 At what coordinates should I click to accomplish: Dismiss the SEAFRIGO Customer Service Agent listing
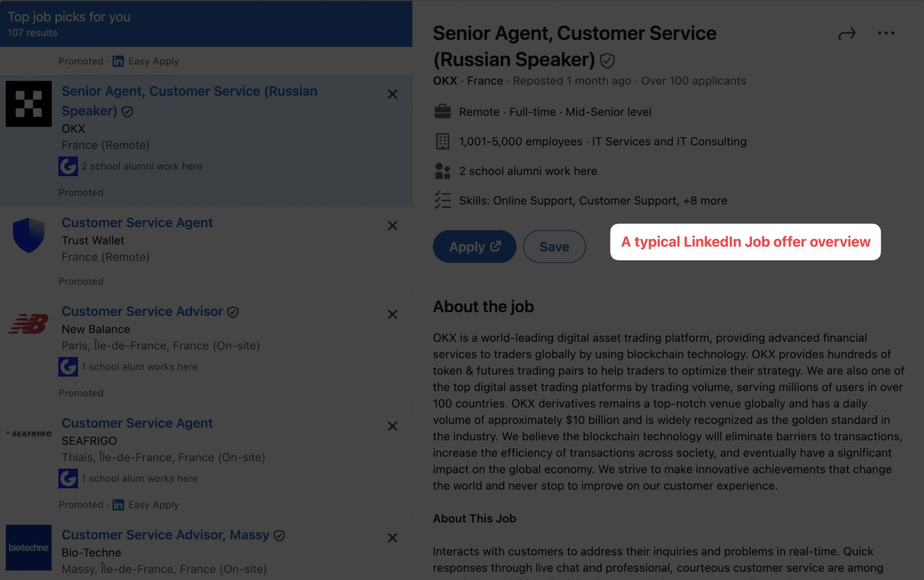(392, 426)
